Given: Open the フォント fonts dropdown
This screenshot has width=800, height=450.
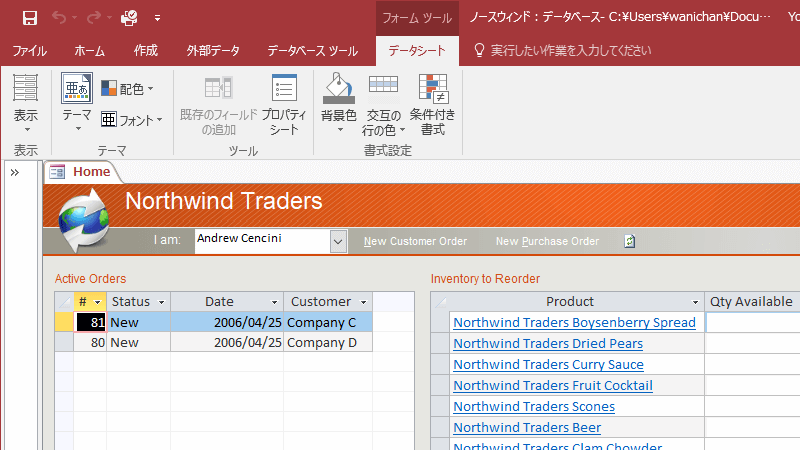Looking at the screenshot, I should [x=132, y=120].
